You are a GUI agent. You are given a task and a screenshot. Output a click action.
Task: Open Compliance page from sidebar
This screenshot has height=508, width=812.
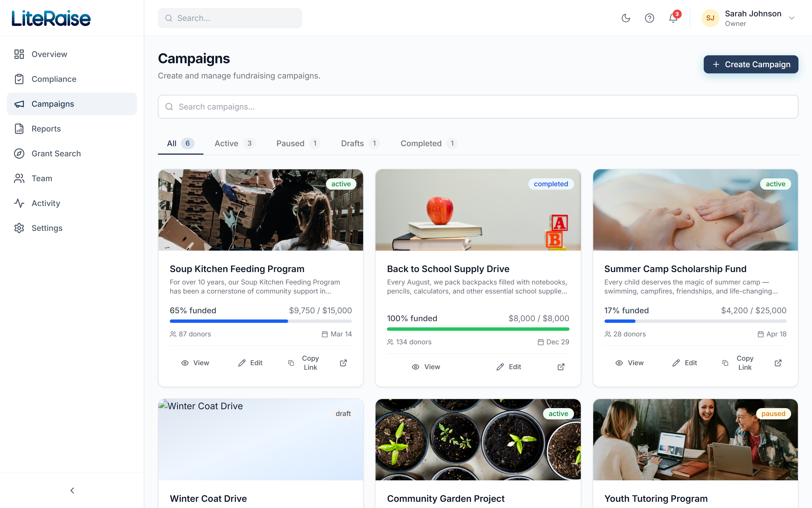tap(72, 79)
